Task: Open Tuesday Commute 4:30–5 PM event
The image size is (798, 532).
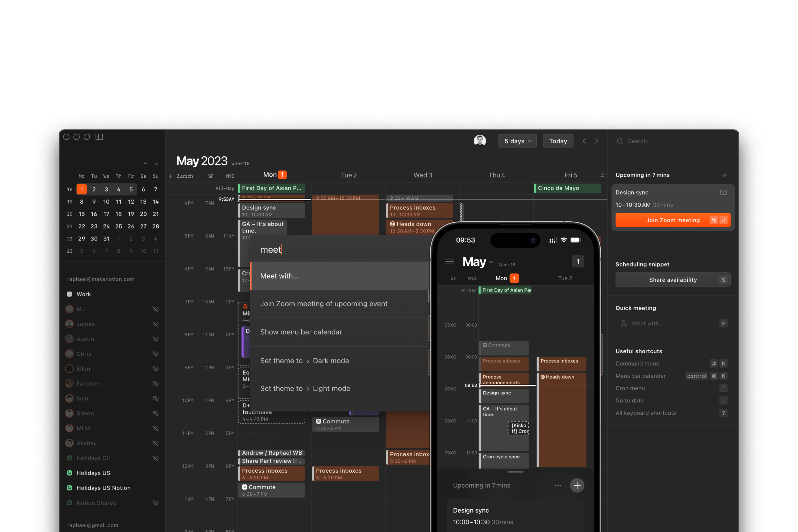Action: tap(345, 424)
